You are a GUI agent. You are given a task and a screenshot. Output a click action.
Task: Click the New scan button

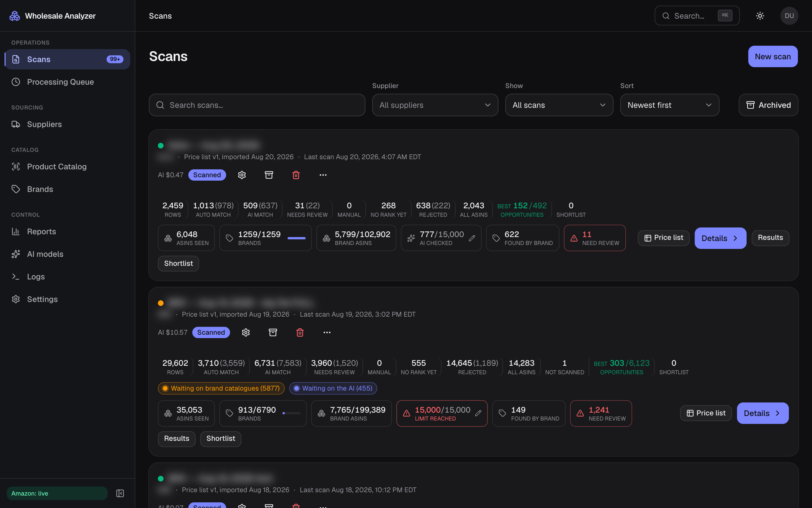(773, 56)
